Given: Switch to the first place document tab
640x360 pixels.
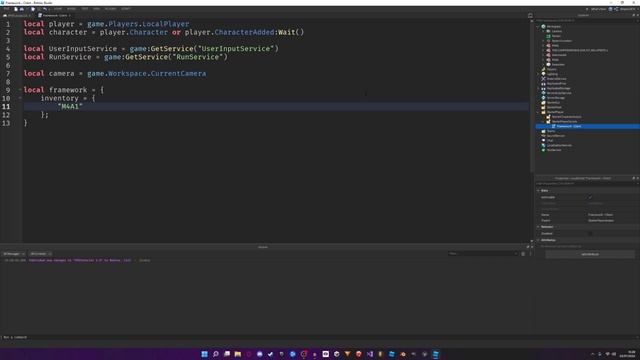Looking at the screenshot, I should pos(16,16).
